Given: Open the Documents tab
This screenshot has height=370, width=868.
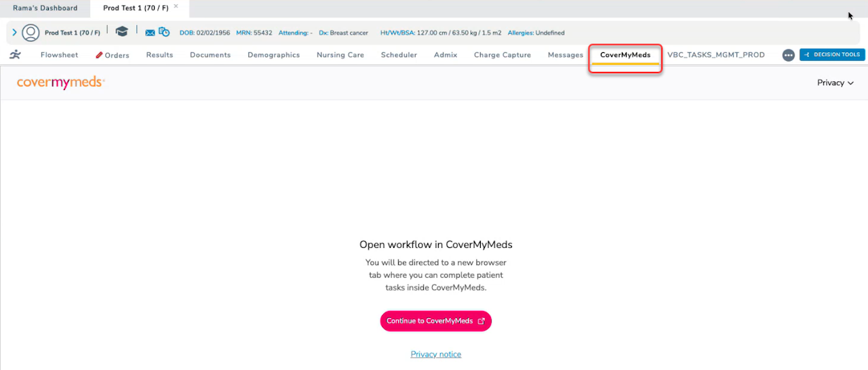Looking at the screenshot, I should [x=210, y=55].
